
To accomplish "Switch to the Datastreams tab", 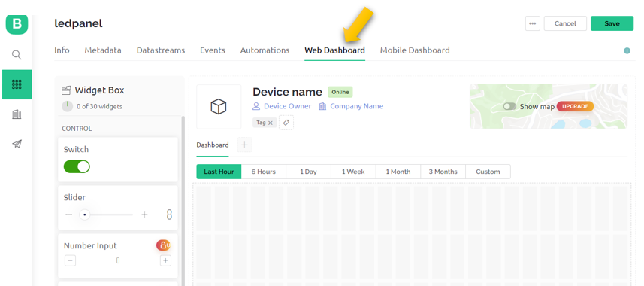I will point(161,50).
